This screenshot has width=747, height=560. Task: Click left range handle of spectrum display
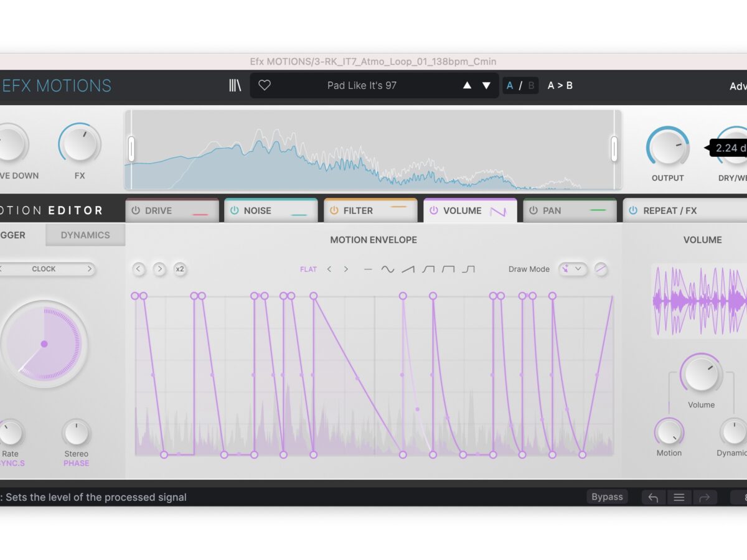click(131, 149)
